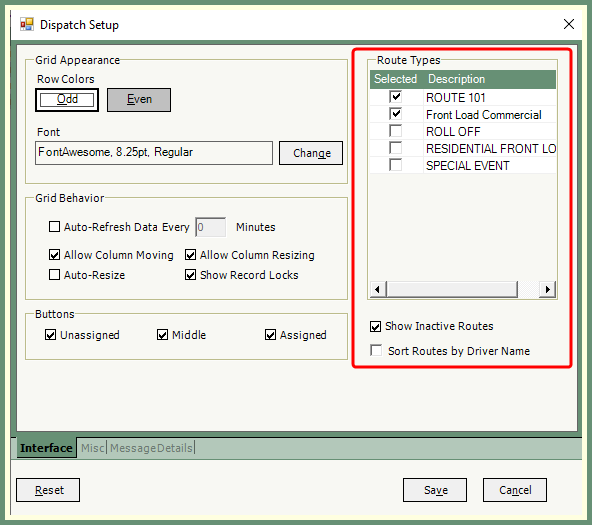The image size is (592, 525).
Task: Click the ROLL OFF description text
Action: (x=453, y=132)
